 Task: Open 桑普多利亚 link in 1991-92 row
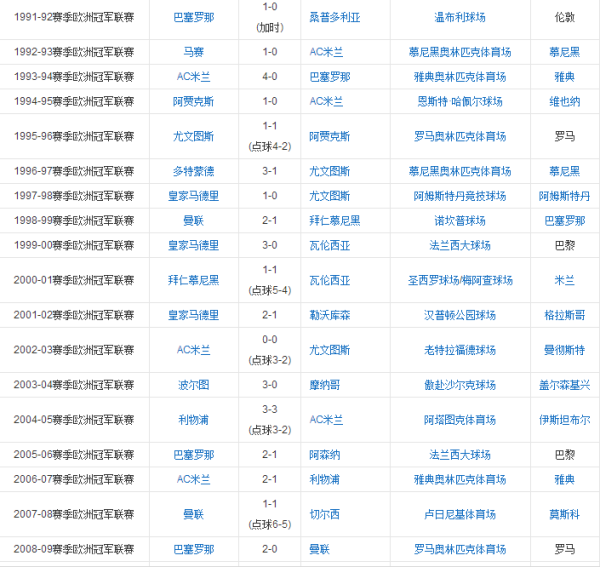(x=335, y=17)
